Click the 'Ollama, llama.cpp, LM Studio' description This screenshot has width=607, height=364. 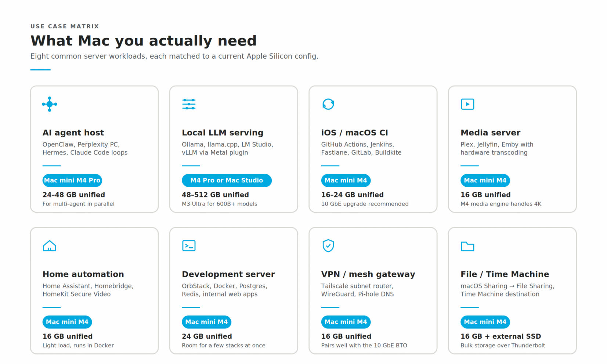coord(227,145)
